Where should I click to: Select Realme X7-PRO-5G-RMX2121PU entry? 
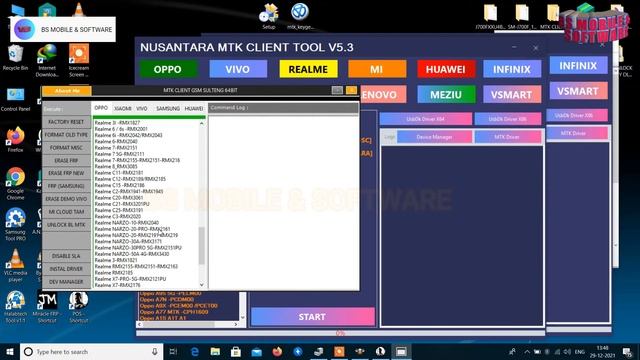pos(130,279)
